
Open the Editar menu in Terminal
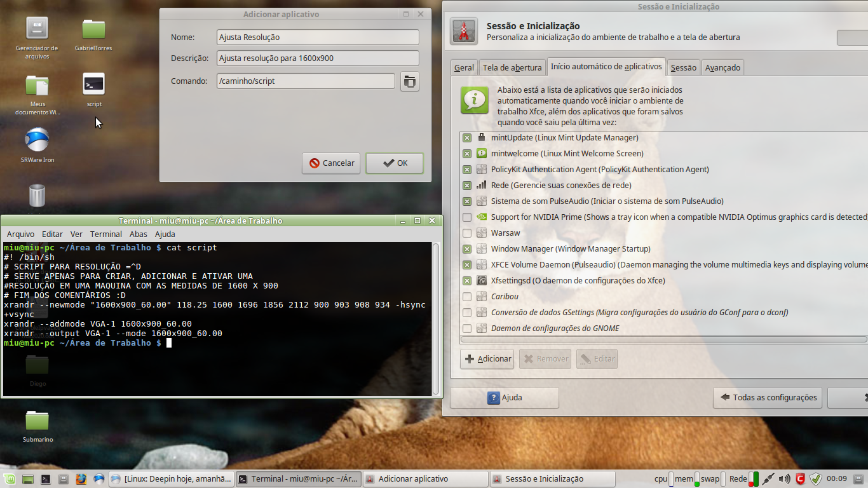[x=52, y=234]
